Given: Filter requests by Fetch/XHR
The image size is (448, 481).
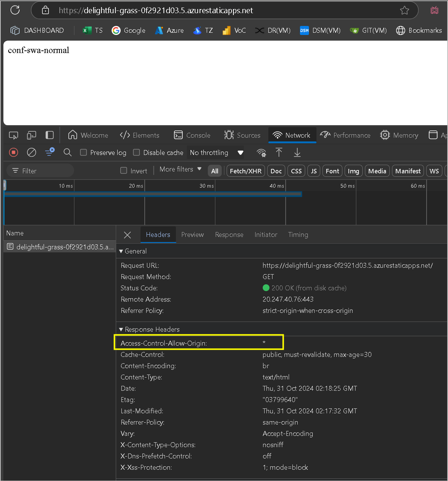Looking at the screenshot, I should tap(245, 171).
